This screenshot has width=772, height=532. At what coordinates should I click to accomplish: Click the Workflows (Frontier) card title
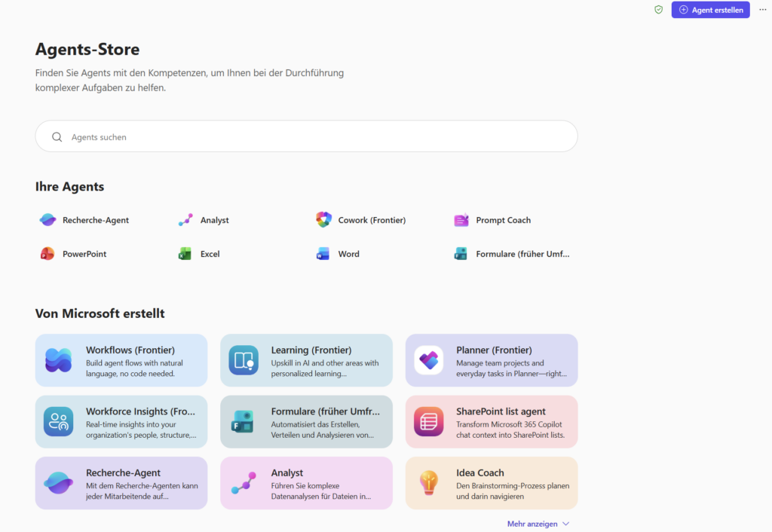tap(130, 350)
